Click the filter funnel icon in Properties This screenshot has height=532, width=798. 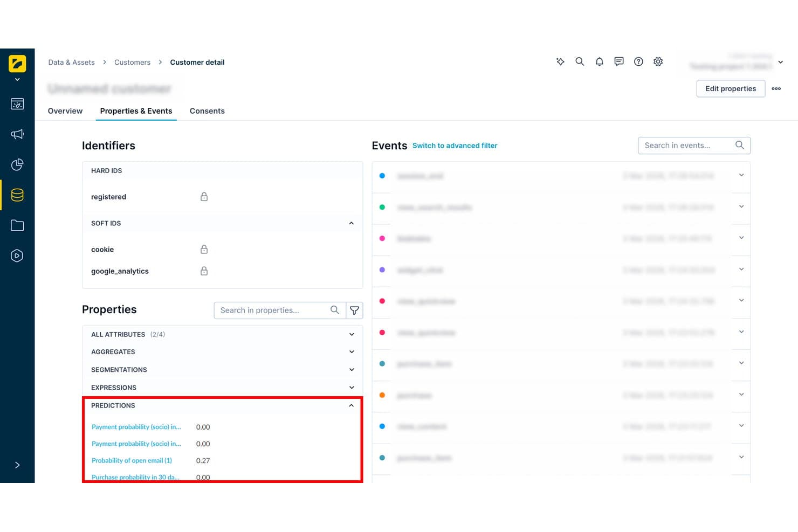[x=354, y=310]
